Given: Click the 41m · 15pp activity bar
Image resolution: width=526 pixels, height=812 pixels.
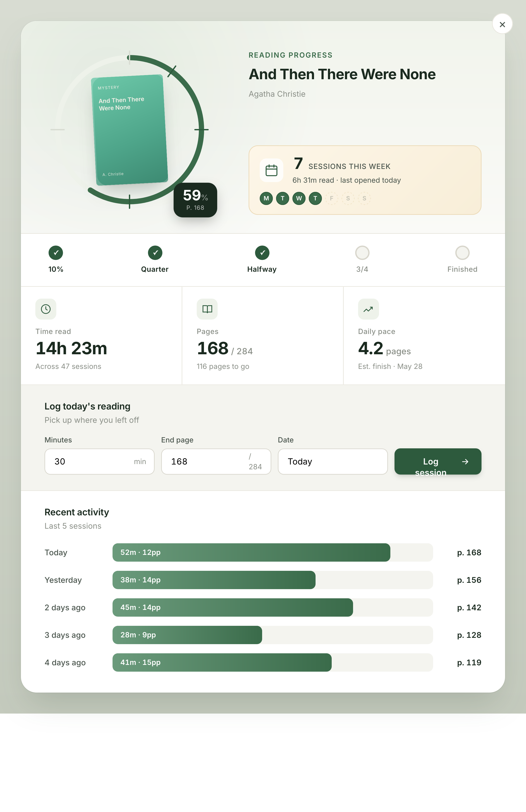Looking at the screenshot, I should [222, 662].
